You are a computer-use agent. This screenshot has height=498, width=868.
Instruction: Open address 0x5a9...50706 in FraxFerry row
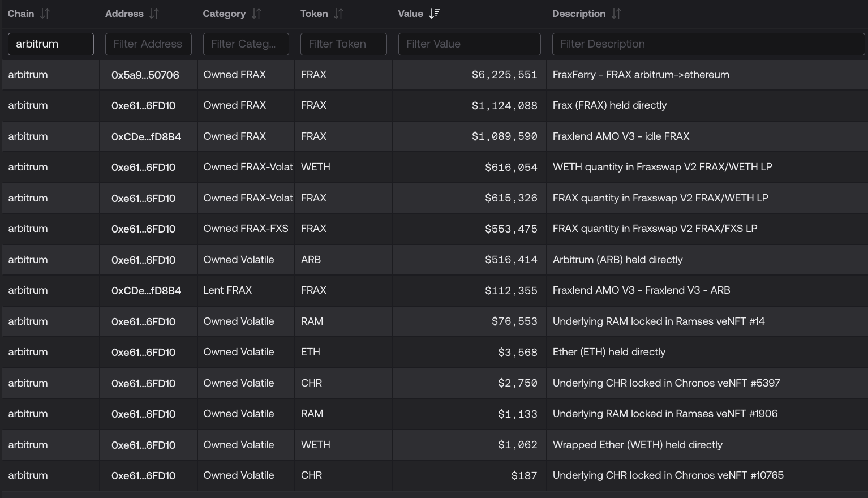[145, 75]
